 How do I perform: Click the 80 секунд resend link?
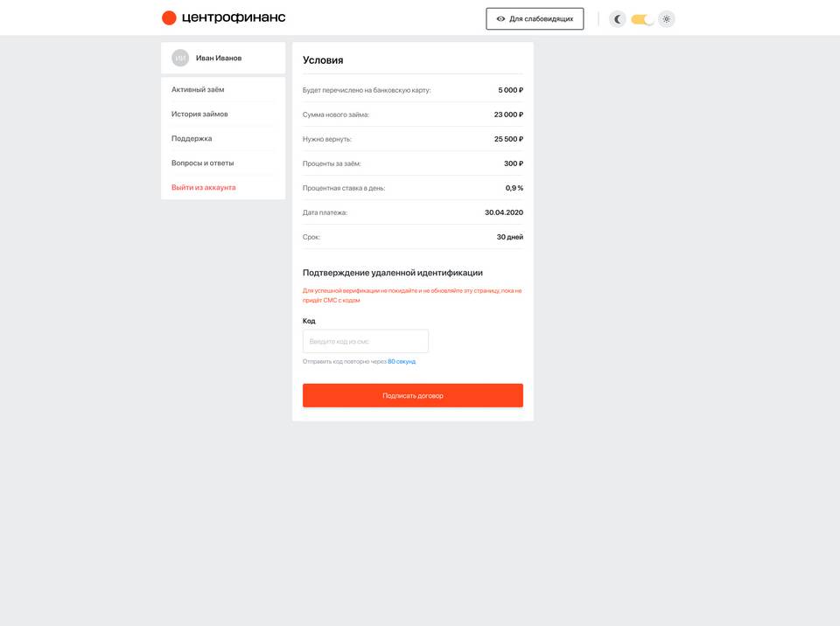[402, 361]
